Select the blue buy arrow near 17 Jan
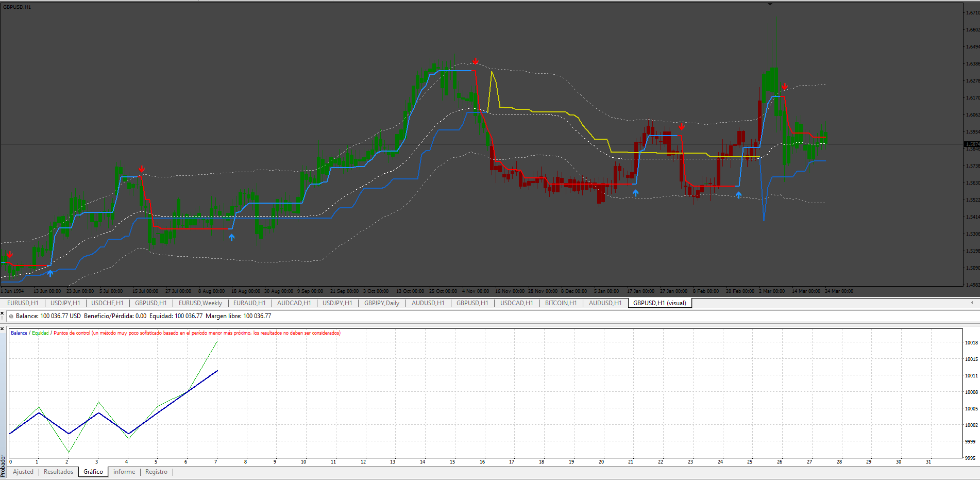 (x=635, y=193)
